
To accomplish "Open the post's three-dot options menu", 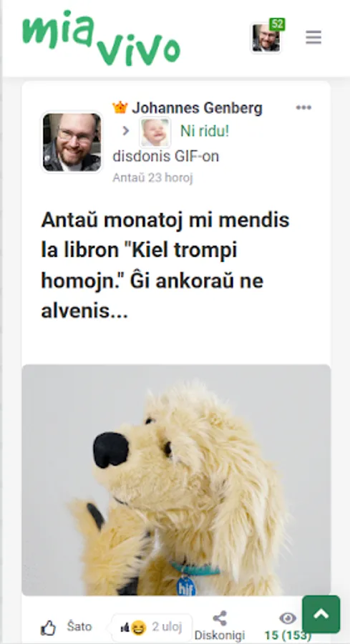I will 303,107.
